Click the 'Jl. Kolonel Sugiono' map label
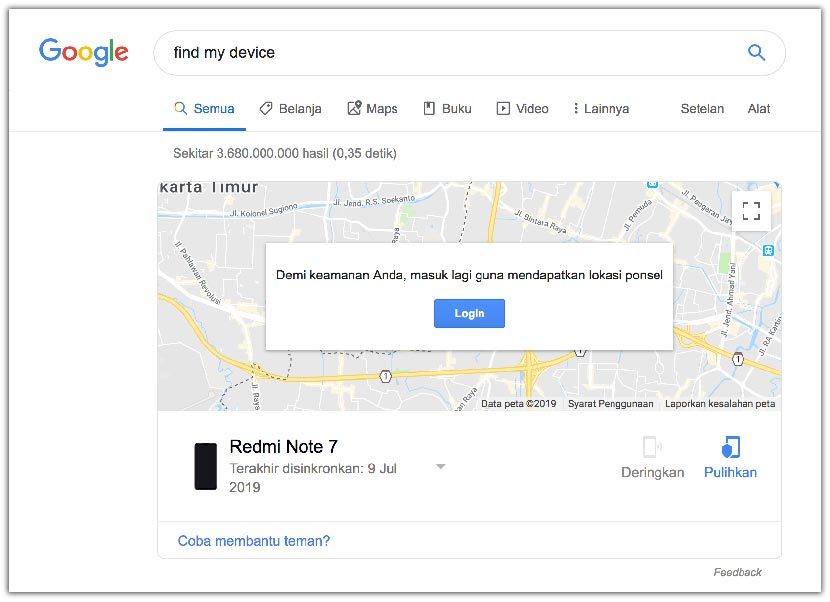 click(x=264, y=210)
